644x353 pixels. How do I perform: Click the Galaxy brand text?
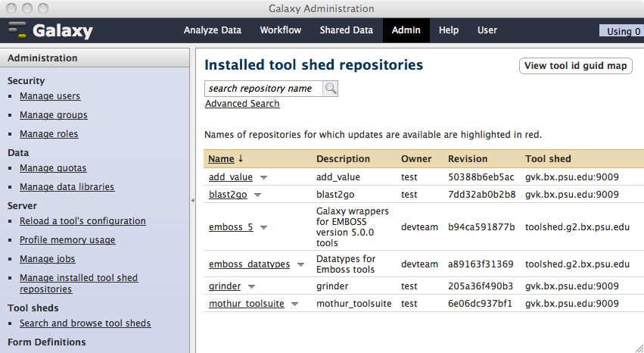pyautogui.click(x=62, y=31)
